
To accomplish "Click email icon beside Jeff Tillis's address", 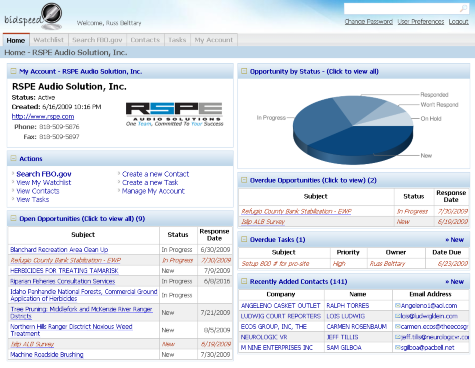I will (x=397, y=337).
